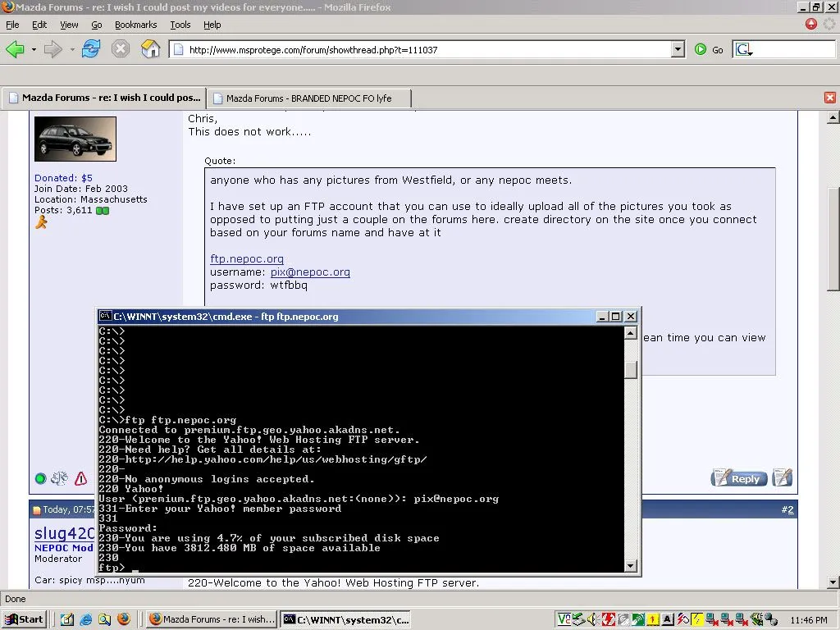Viewport: 840px width, 630px height.
Task: Click the slug42C username link
Action: click(63, 533)
